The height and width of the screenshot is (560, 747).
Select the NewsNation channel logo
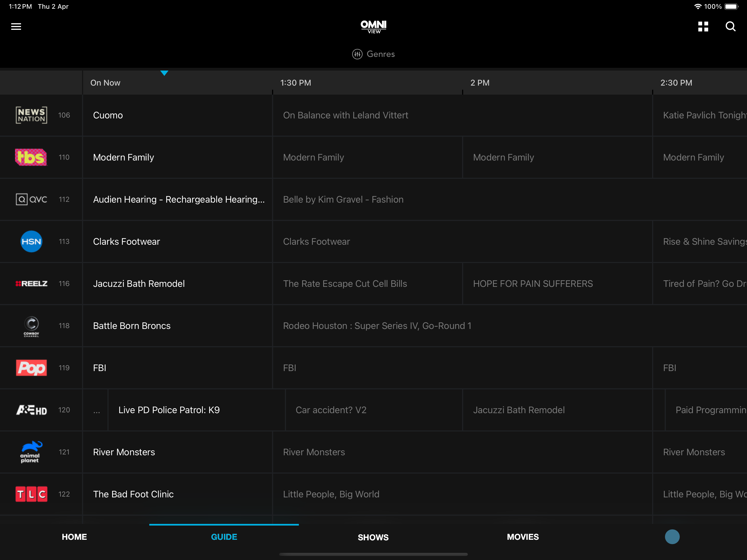(x=31, y=115)
